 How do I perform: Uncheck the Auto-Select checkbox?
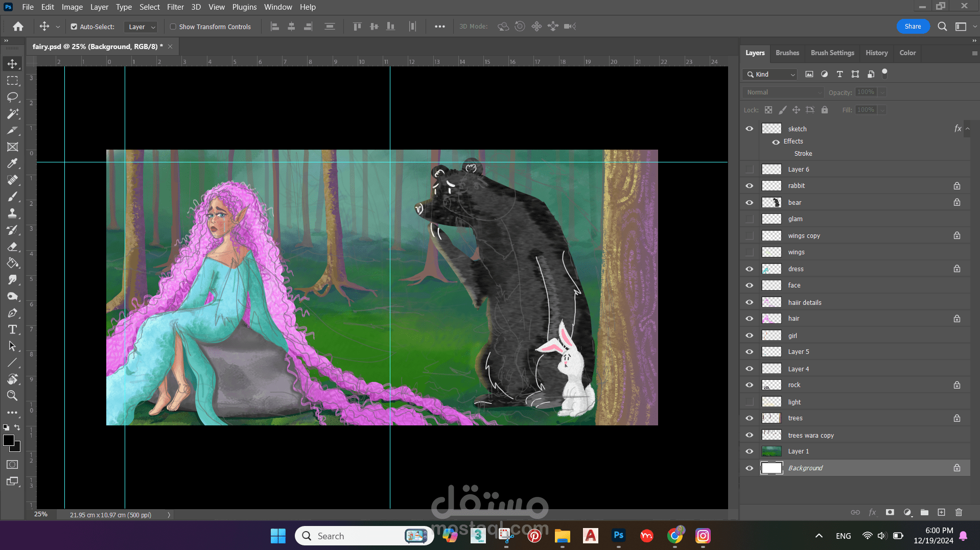74,27
